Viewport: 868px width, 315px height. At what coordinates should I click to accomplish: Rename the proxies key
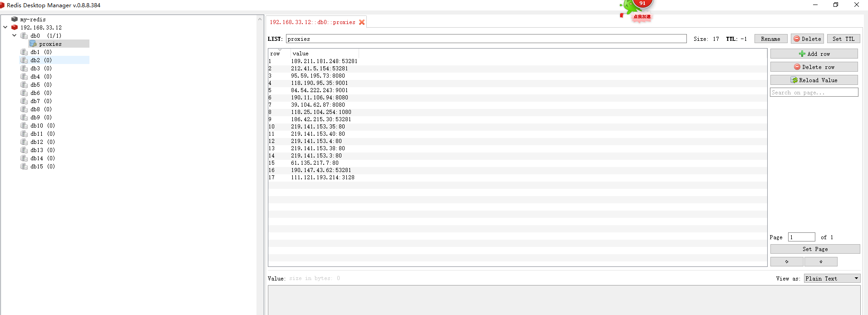click(771, 39)
